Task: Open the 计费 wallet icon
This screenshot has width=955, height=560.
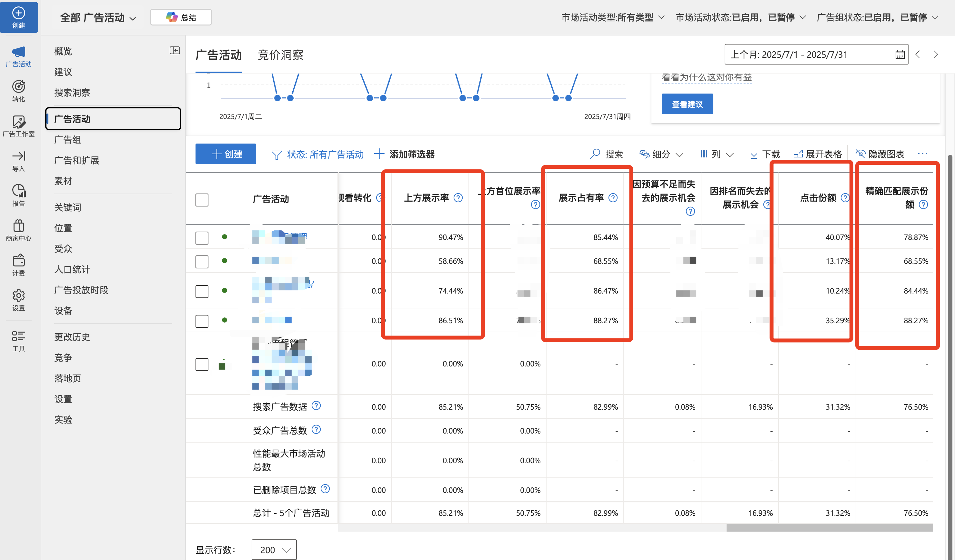Action: [x=19, y=261]
